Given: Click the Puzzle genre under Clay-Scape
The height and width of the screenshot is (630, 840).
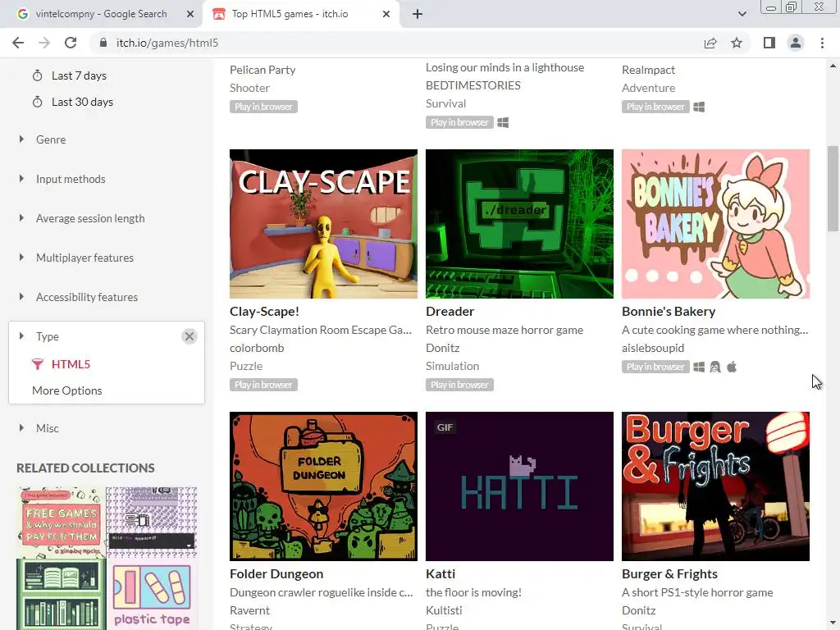Looking at the screenshot, I should pos(246,366).
